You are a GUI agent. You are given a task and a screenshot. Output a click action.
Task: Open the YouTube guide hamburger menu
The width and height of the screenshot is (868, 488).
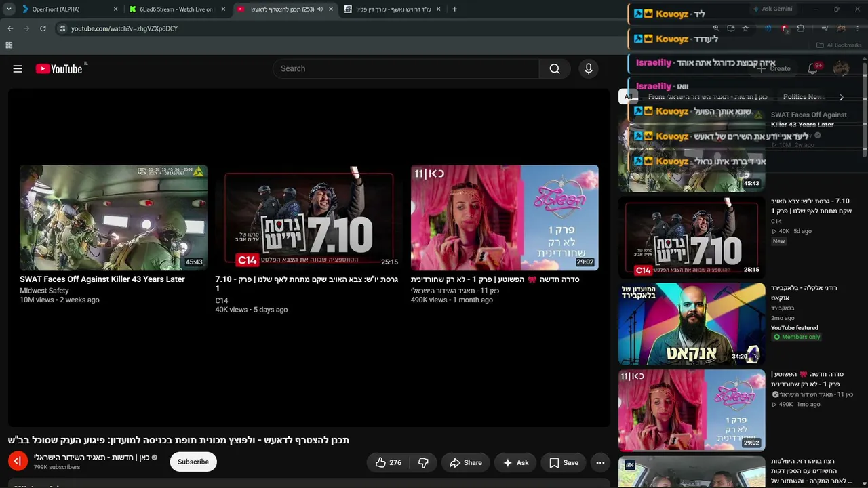tap(18, 68)
